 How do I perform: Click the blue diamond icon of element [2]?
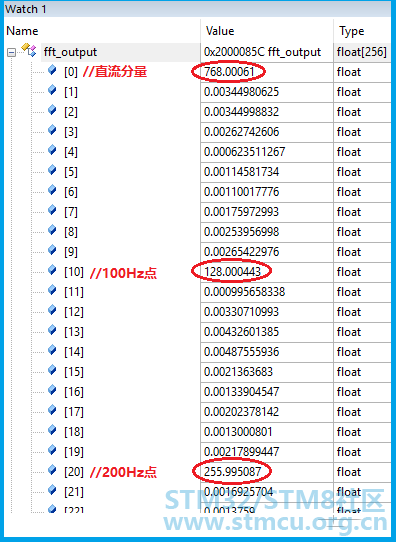click(x=52, y=110)
